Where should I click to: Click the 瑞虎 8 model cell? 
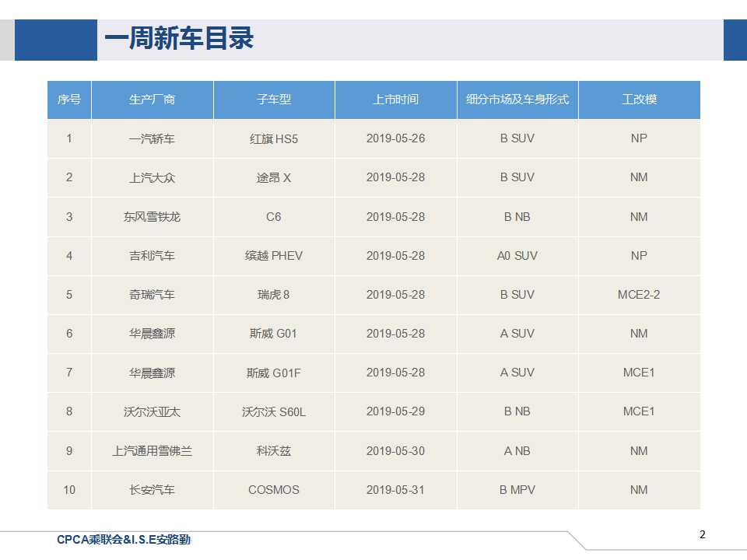(274, 295)
